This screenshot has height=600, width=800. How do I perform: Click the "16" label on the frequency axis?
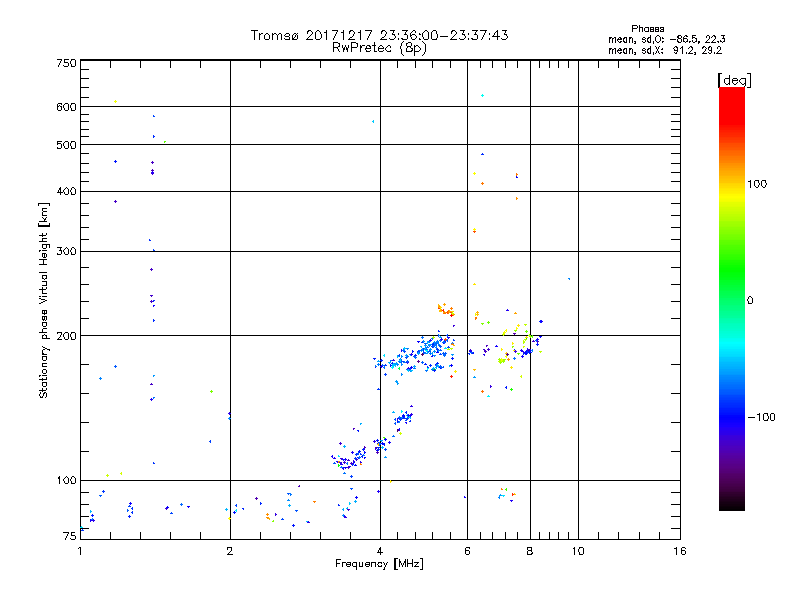[680, 551]
